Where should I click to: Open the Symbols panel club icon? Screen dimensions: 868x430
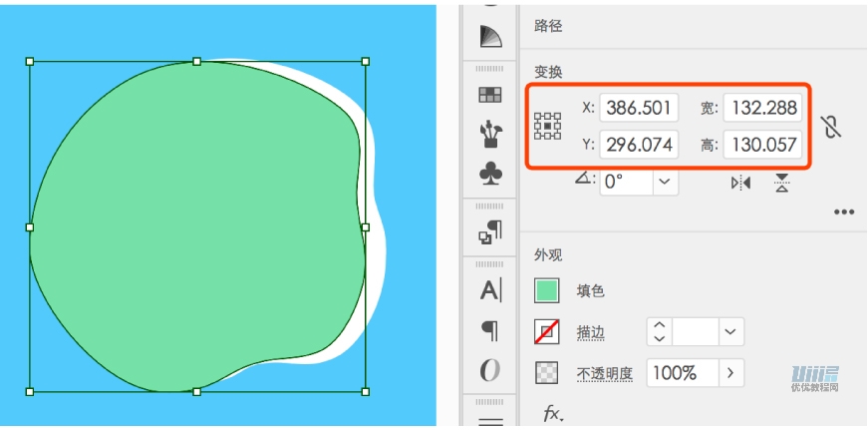coord(490,174)
